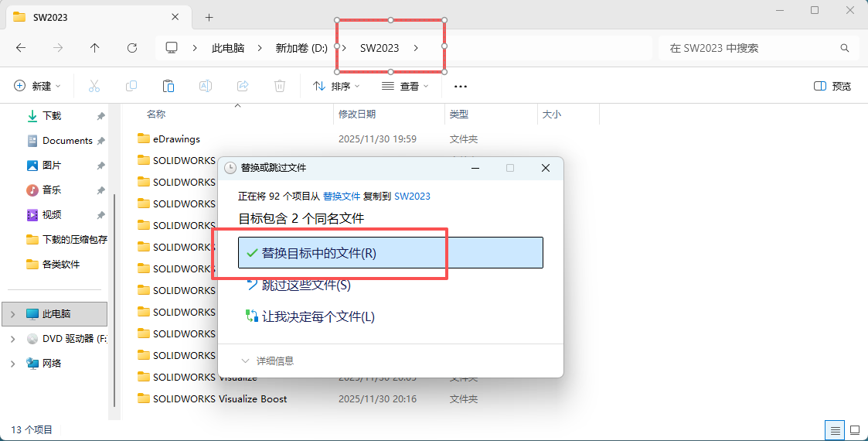Screen dimensions: 868x441
Task: Go back with the left arrow
Action: (x=21, y=48)
